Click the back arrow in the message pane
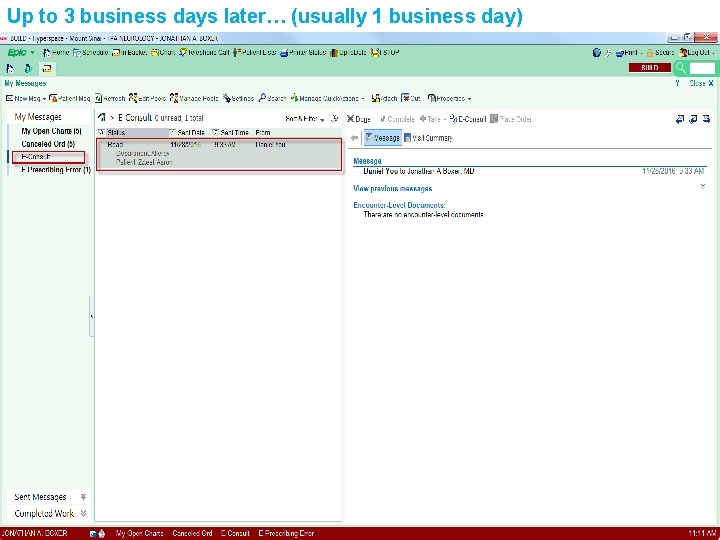 354,138
